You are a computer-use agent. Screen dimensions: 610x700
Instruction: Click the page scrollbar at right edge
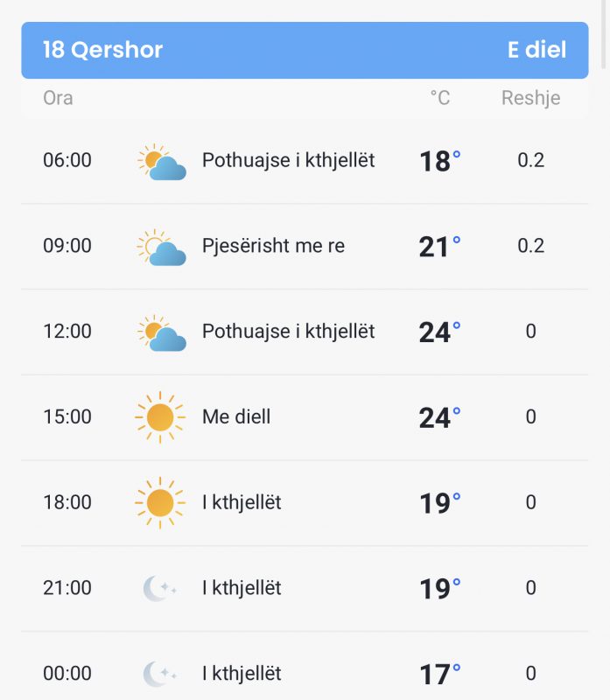coord(604,33)
